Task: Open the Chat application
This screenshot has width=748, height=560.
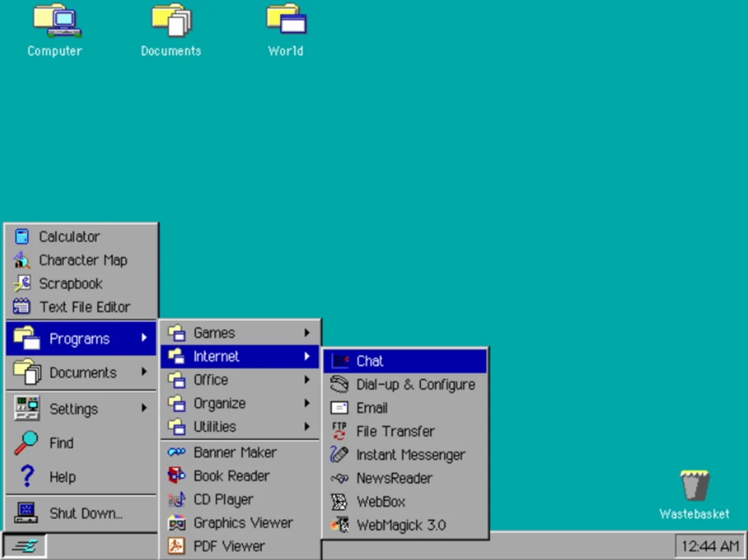Action: click(x=370, y=361)
